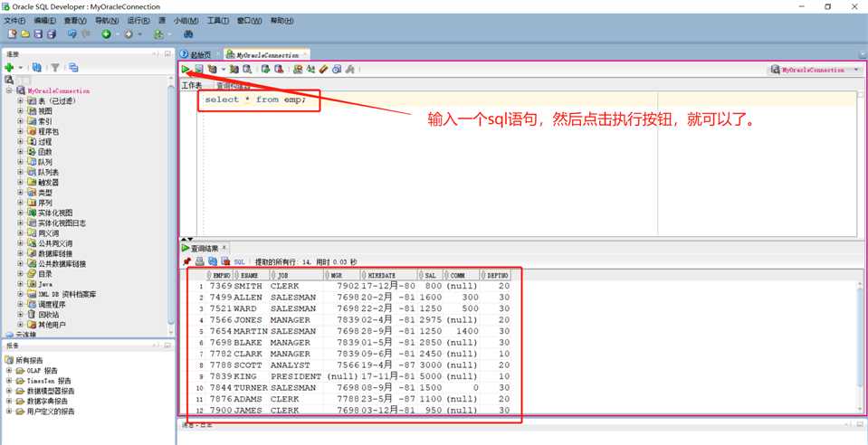Click the Commit icon in worksheet toolbar
Viewport: 868px width, 445px height.
(265, 69)
